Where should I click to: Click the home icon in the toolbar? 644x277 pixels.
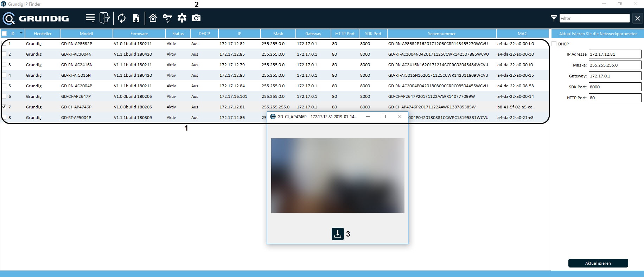coord(153,18)
